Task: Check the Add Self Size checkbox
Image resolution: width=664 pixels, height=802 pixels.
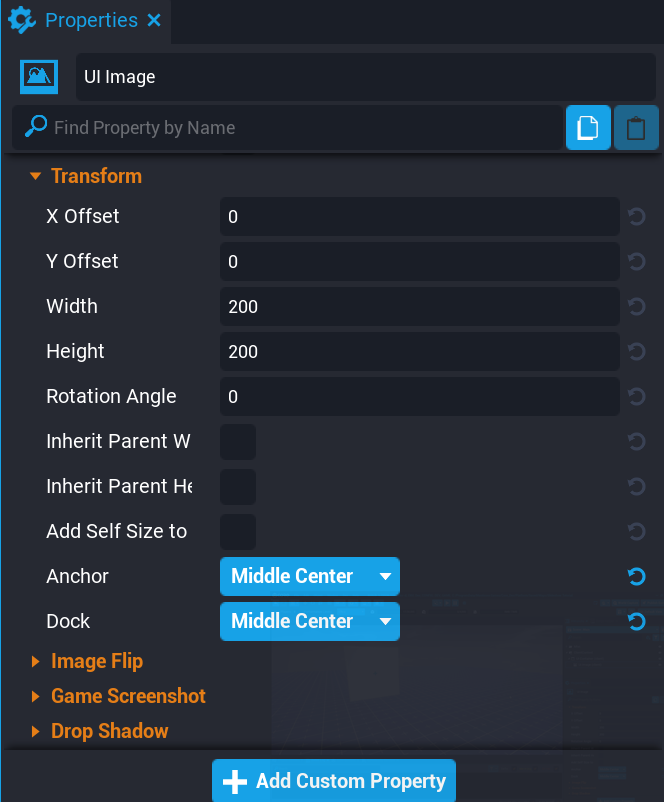Action: point(238,532)
